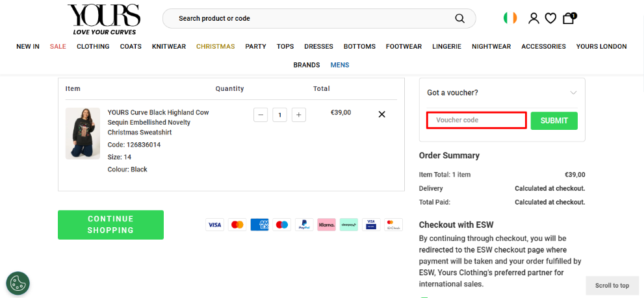Image resolution: width=644 pixels, height=298 pixels.
Task: Open the Nightwear menu
Action: tap(491, 46)
